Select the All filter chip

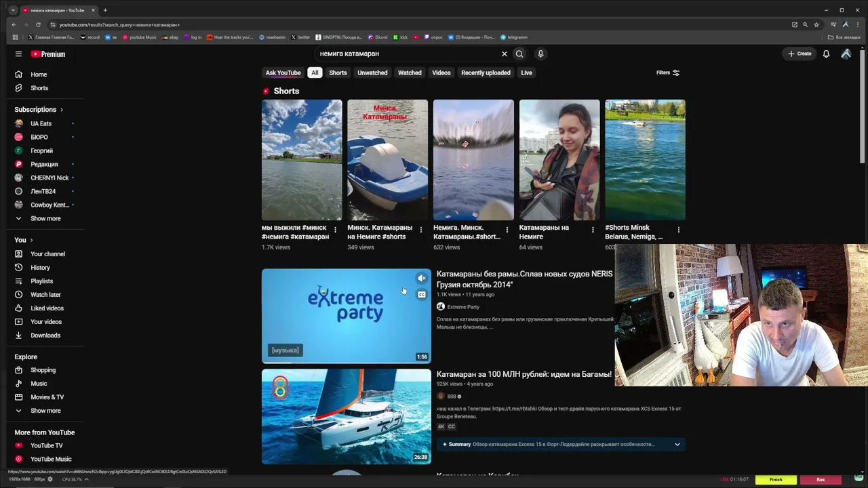[315, 73]
